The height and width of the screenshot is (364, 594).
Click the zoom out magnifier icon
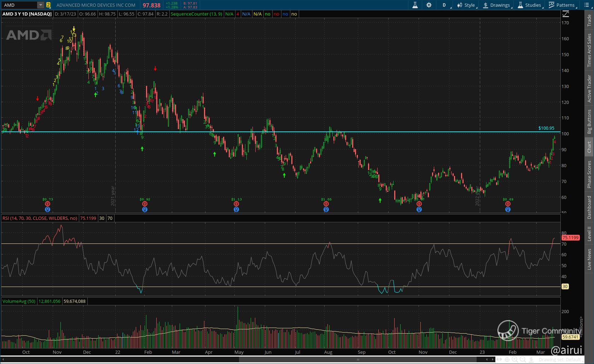point(523,359)
